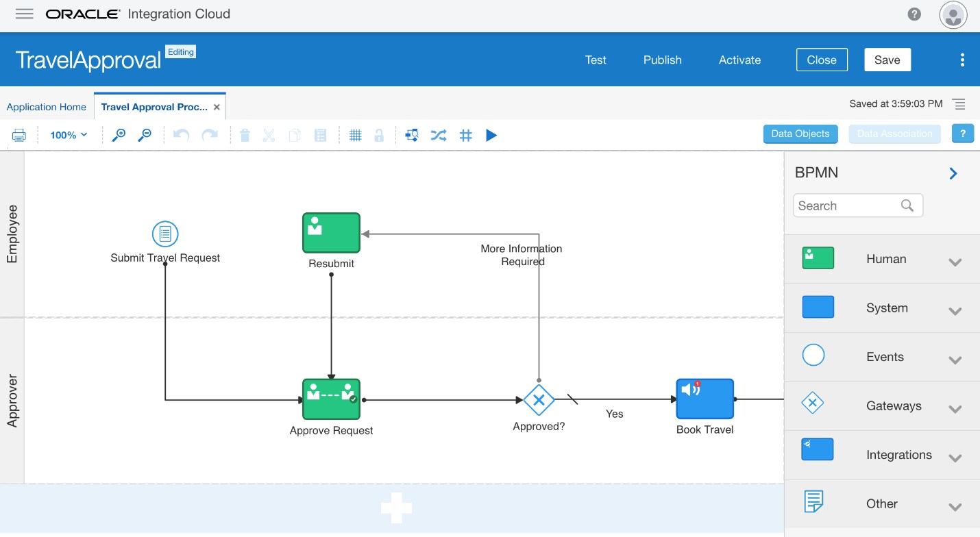The image size is (980, 537).
Task: Expand the Integrations palette section
Action: tap(955, 458)
